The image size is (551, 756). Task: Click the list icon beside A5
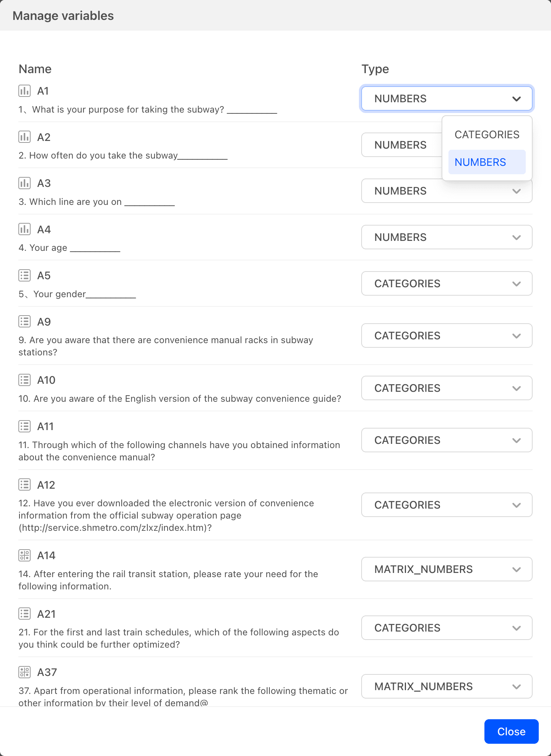tap(24, 275)
